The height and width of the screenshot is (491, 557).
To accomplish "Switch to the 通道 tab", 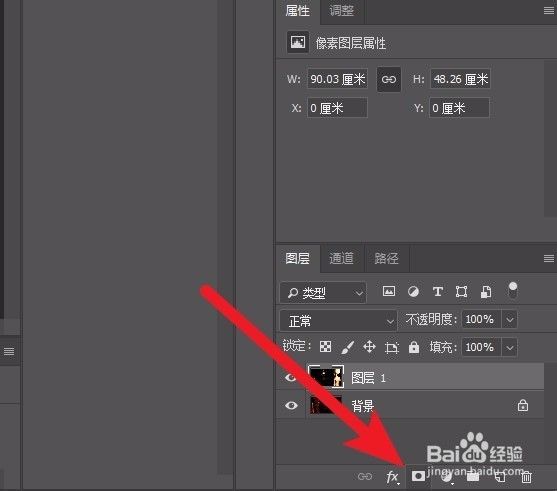I will [341, 259].
